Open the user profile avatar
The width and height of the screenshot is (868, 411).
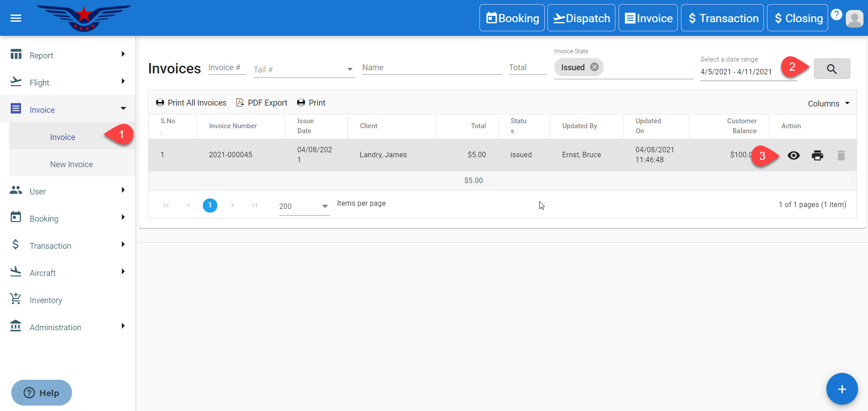click(x=854, y=19)
